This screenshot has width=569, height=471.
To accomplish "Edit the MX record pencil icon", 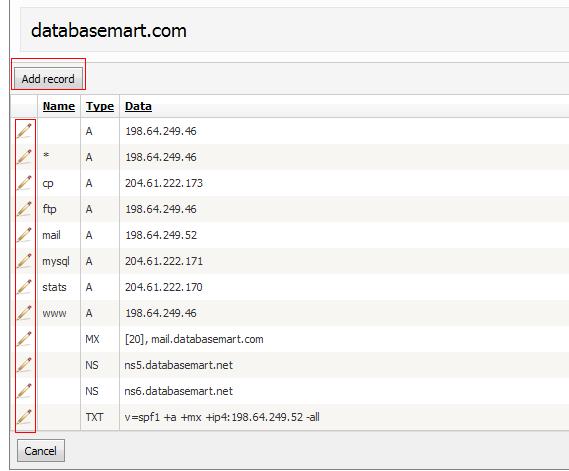I will tap(24, 339).
